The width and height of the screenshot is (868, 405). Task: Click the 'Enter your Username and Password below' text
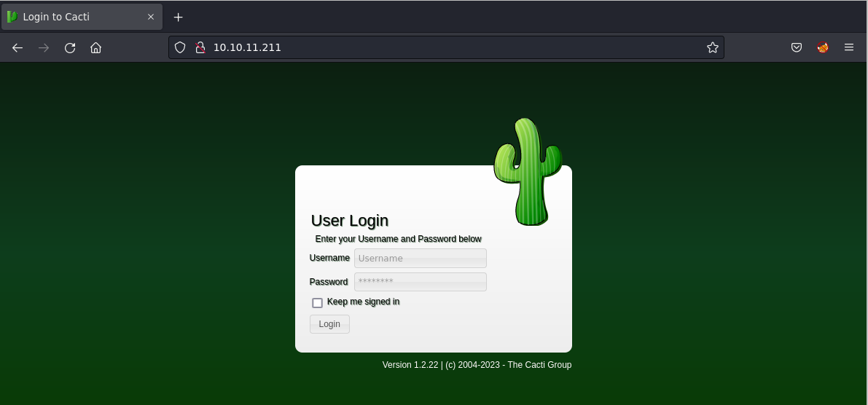[398, 239]
